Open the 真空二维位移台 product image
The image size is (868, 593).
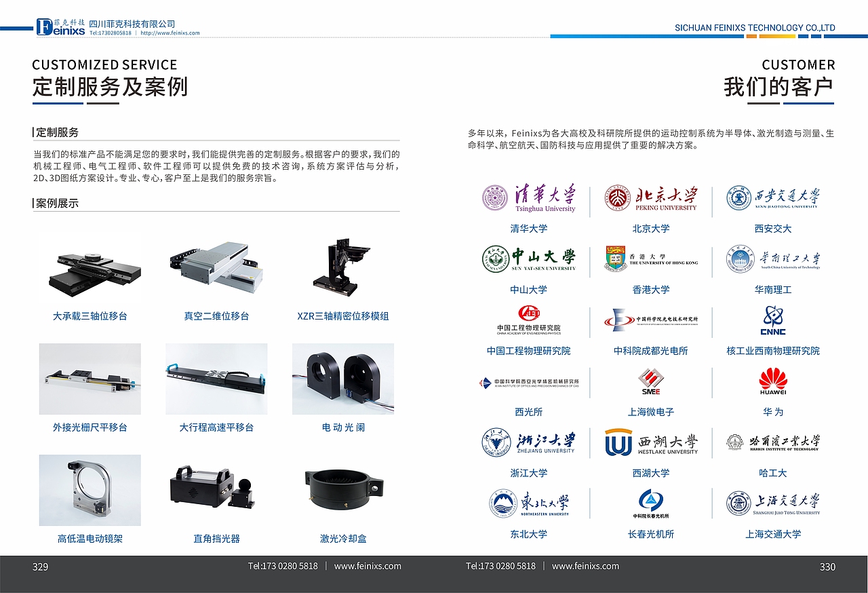pos(216,269)
